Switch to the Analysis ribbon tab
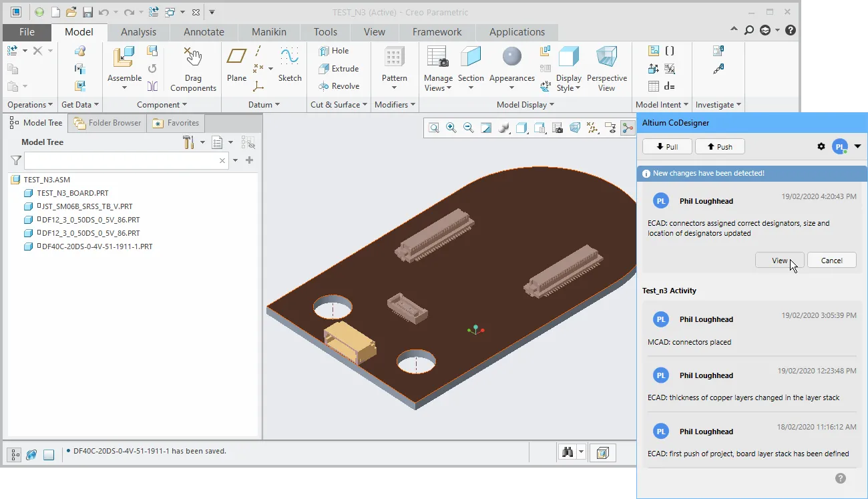Screen dimensions: 868x499 pyautogui.click(x=138, y=32)
